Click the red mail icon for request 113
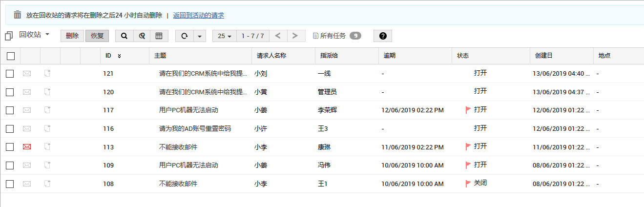 tap(27, 147)
